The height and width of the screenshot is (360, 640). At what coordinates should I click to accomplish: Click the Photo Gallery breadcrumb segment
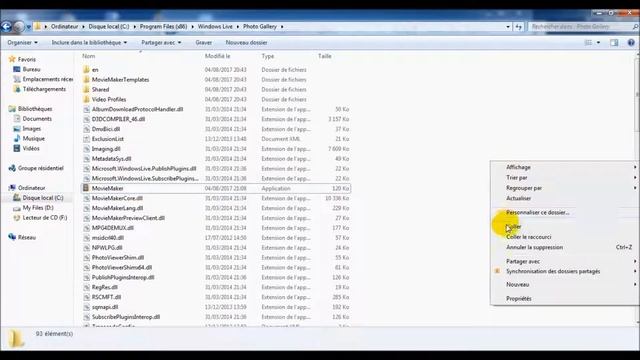[x=260, y=27]
